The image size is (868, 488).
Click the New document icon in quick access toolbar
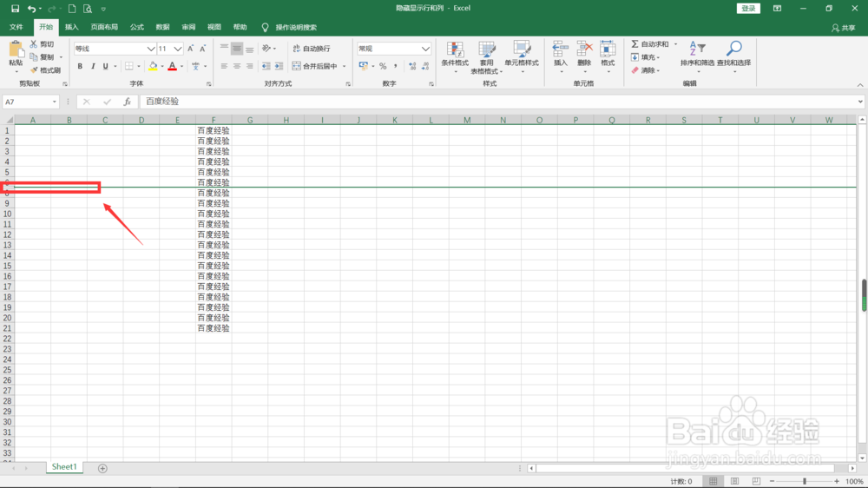tap(72, 9)
